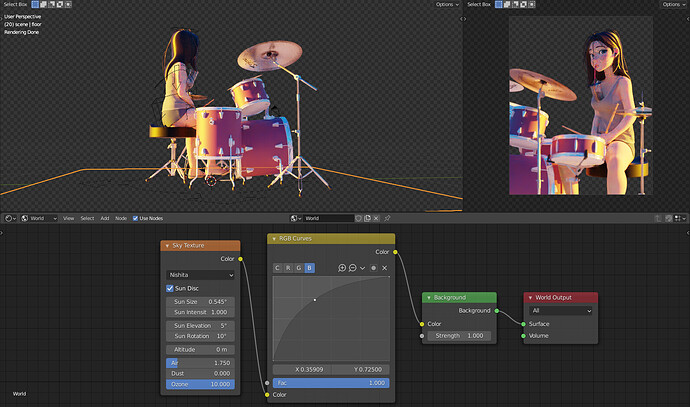Open the editor type selector icon
The width and height of the screenshot is (690, 407).
tap(10, 218)
